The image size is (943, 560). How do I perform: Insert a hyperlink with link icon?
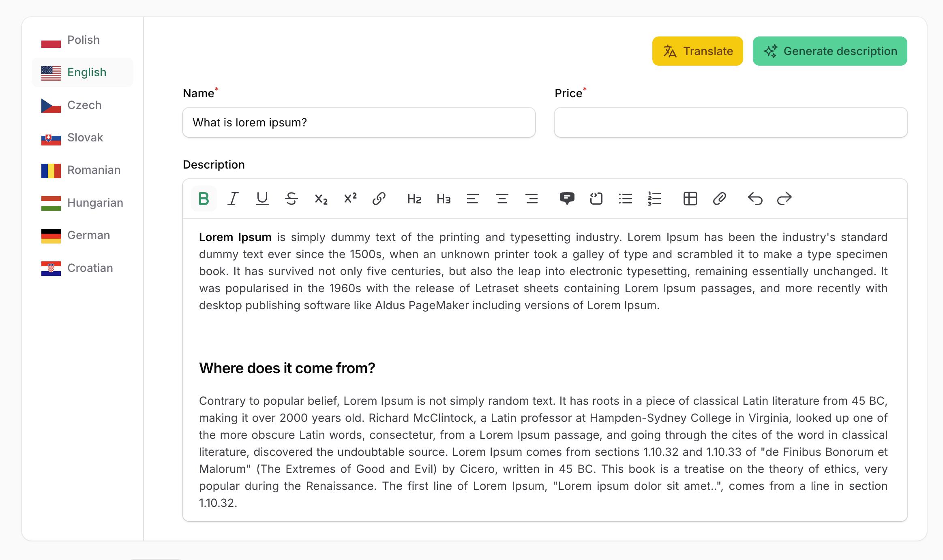point(379,199)
